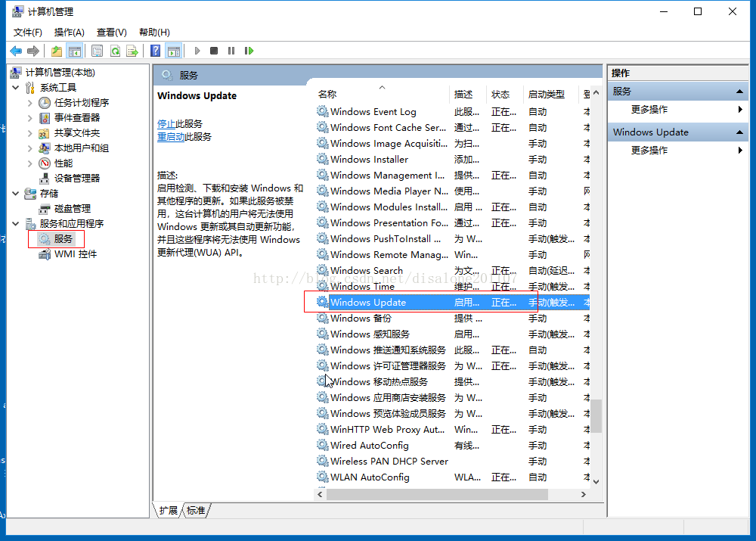The image size is (756, 541).
Task: Select WMI 控件 in tree
Action: click(x=75, y=253)
